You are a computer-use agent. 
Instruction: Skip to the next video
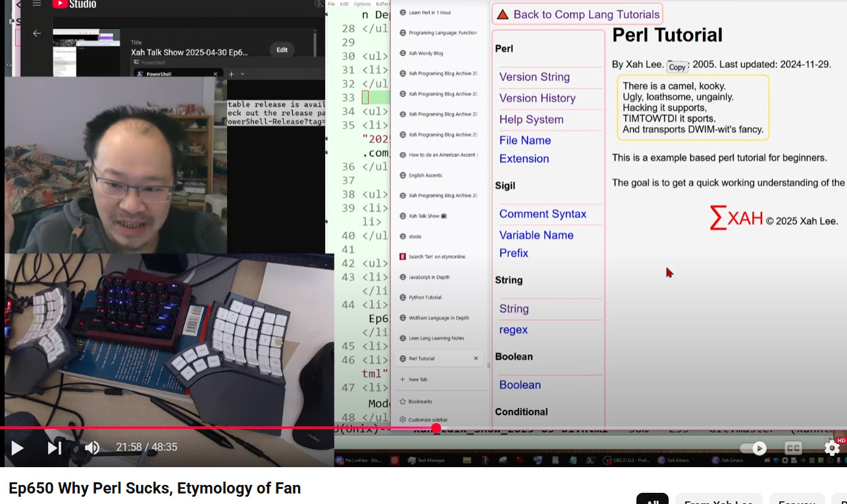(55, 448)
